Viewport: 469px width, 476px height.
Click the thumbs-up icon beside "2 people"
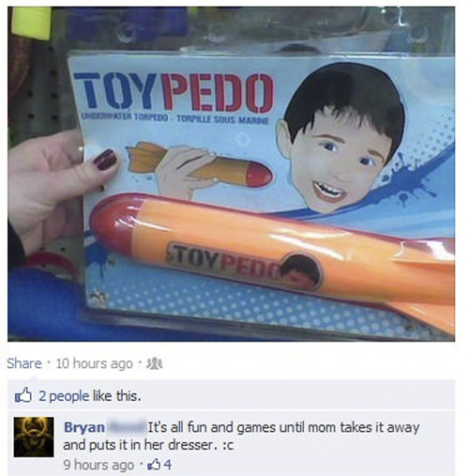[x=23, y=395]
